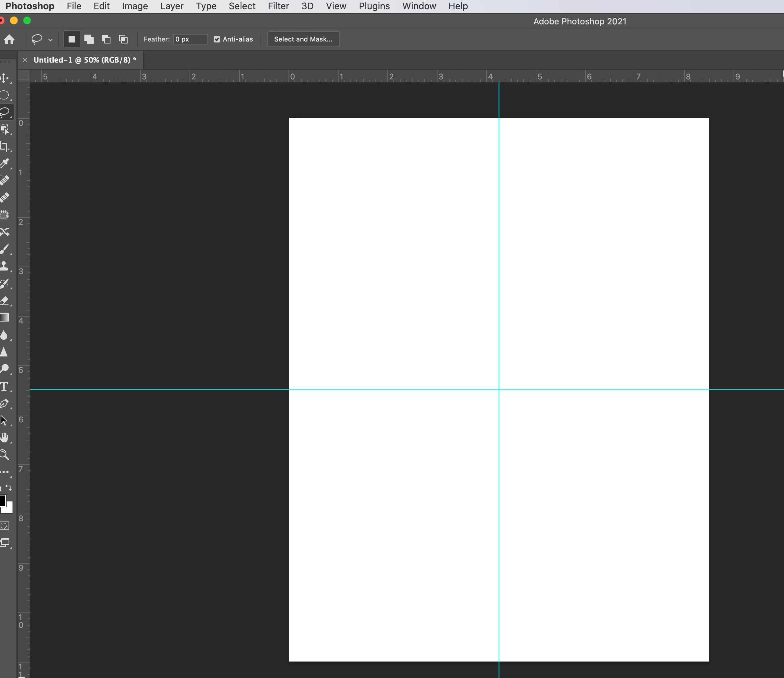This screenshot has width=784, height=678.
Task: Click the Select and Mask button
Action: (303, 39)
